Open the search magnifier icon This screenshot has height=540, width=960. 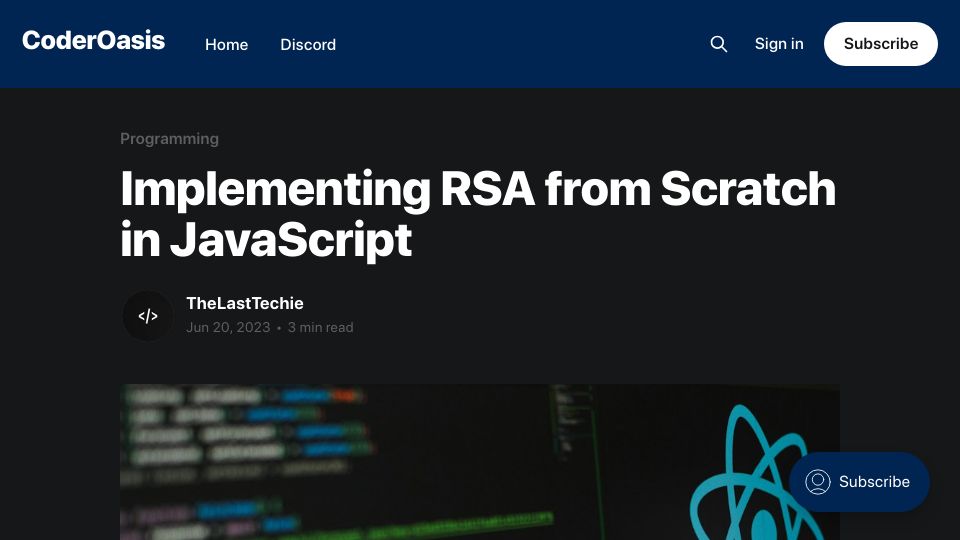(719, 44)
